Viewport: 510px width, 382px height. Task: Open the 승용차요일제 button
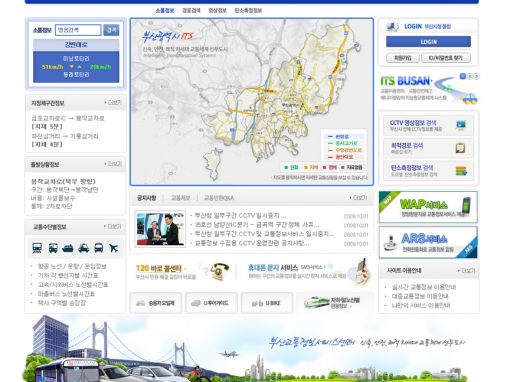pyautogui.click(x=156, y=303)
